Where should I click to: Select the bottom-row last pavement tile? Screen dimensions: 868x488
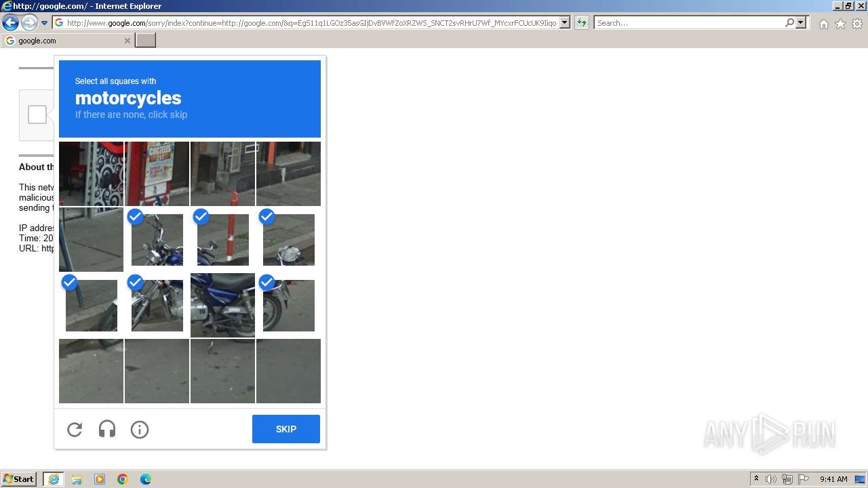[288, 371]
